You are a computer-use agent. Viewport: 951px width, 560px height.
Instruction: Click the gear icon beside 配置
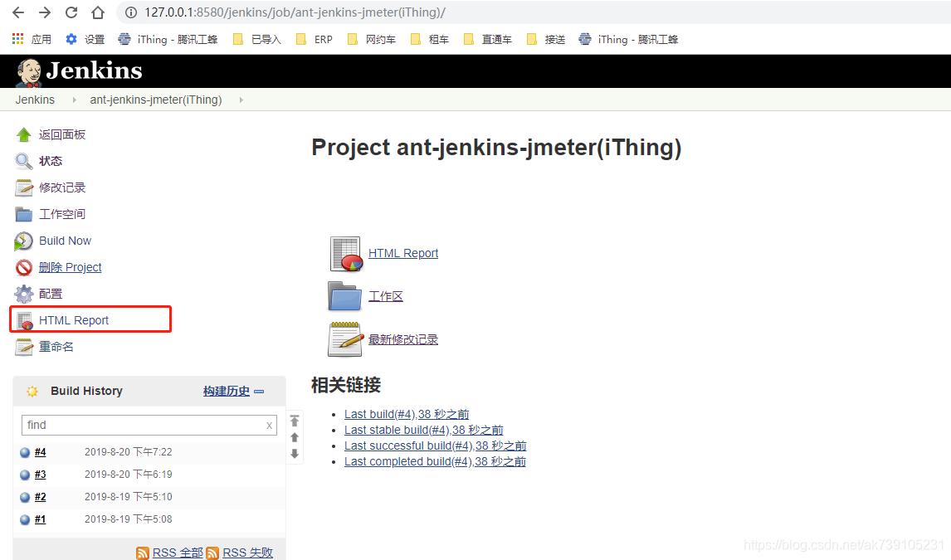pyautogui.click(x=24, y=294)
